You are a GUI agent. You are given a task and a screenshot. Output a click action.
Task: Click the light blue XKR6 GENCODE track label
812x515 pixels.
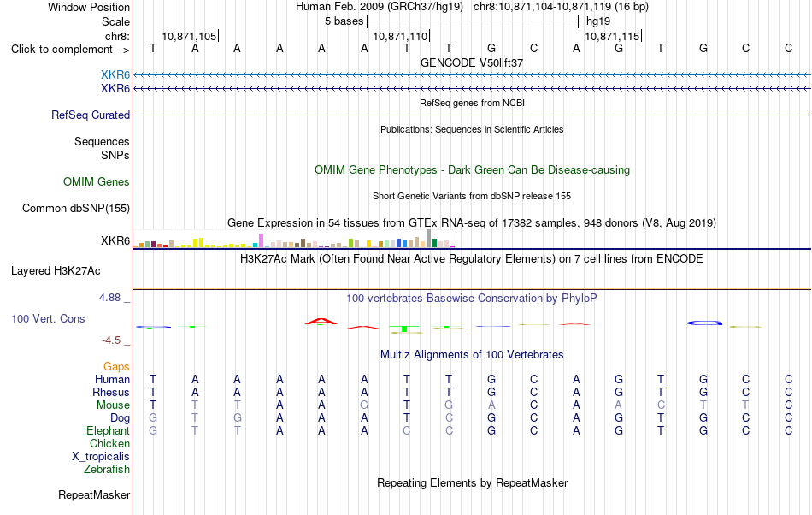[115, 74]
